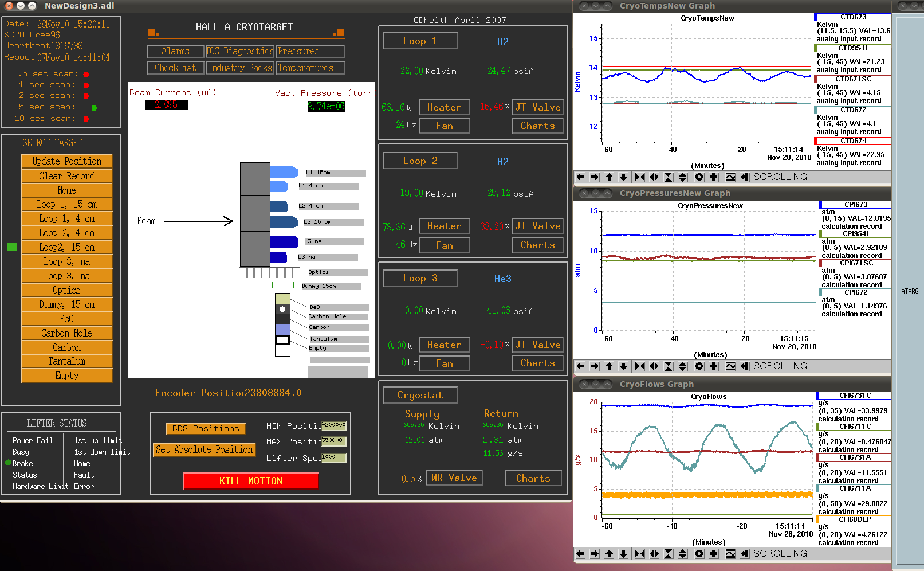The height and width of the screenshot is (571, 924).
Task: Open Charts menu in Cryostat panel
Action: (x=533, y=478)
